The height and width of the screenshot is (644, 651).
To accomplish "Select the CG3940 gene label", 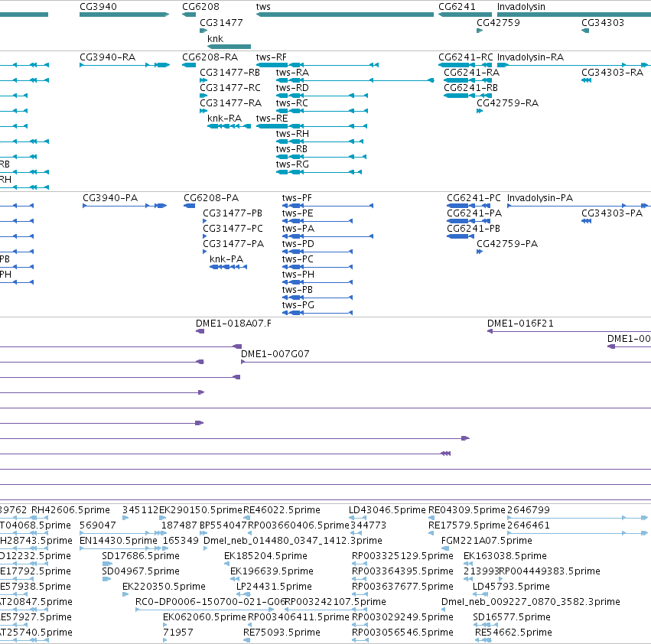I will click(x=98, y=7).
